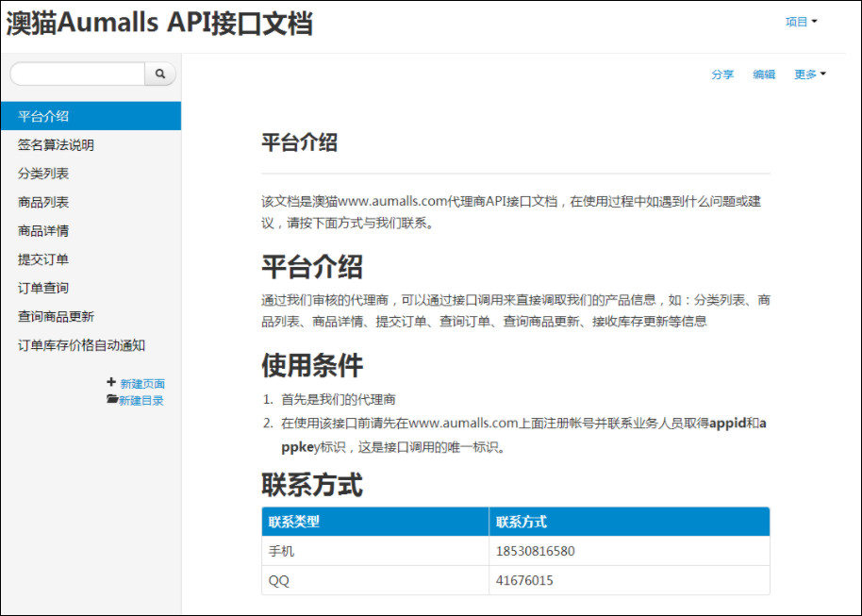
Task: Click the QQ number 41676015 cell
Action: [629, 580]
